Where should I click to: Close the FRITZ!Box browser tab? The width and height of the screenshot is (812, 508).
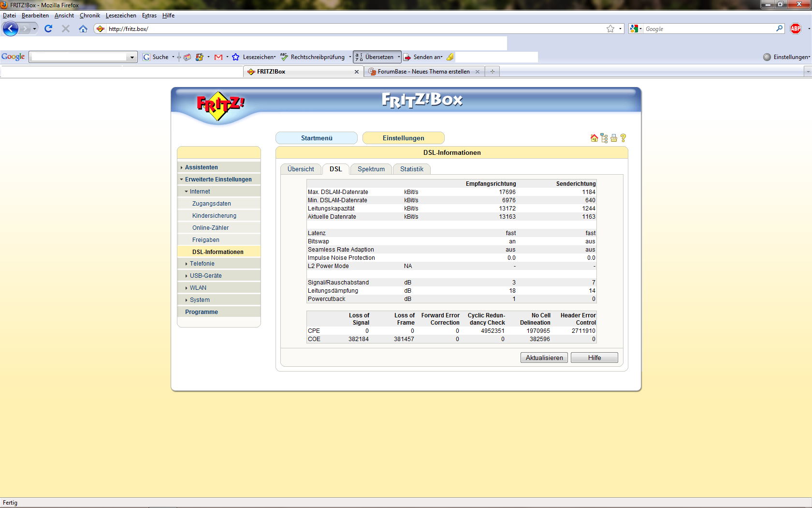357,72
